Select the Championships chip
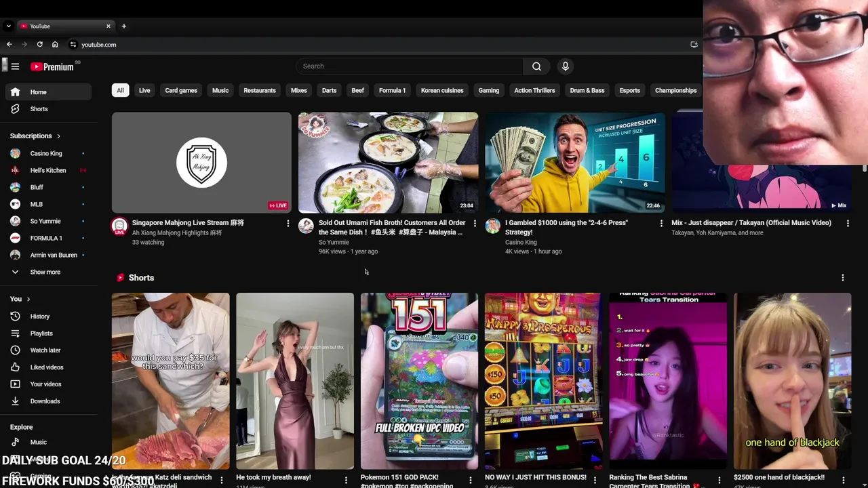Viewport: 868px width, 488px height. (x=676, y=90)
